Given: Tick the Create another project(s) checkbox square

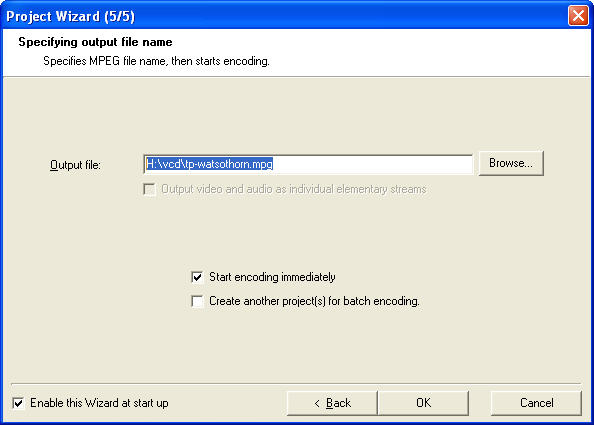Looking at the screenshot, I should point(197,302).
